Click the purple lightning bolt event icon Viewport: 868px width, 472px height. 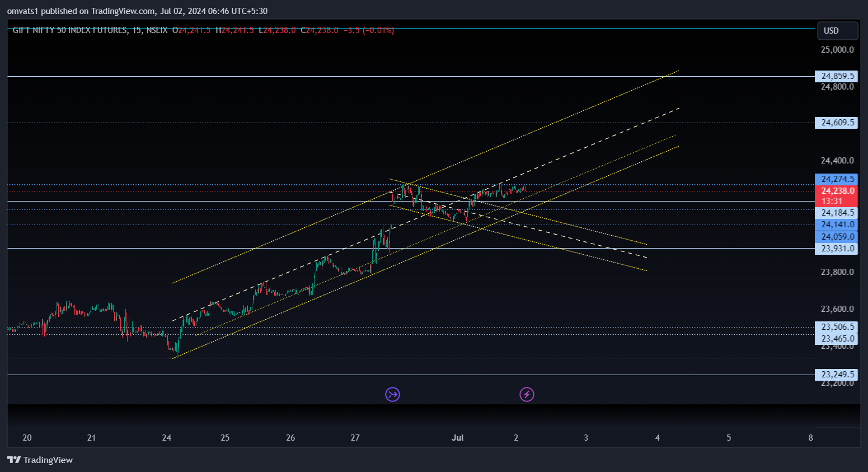(x=527, y=395)
